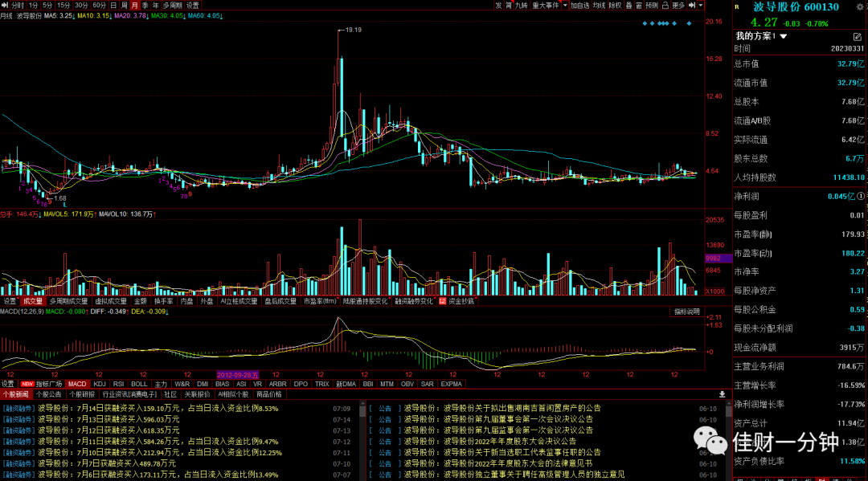The width and height of the screenshot is (868, 481).
Task: Select the 60分 period
Action: click(x=99, y=5)
